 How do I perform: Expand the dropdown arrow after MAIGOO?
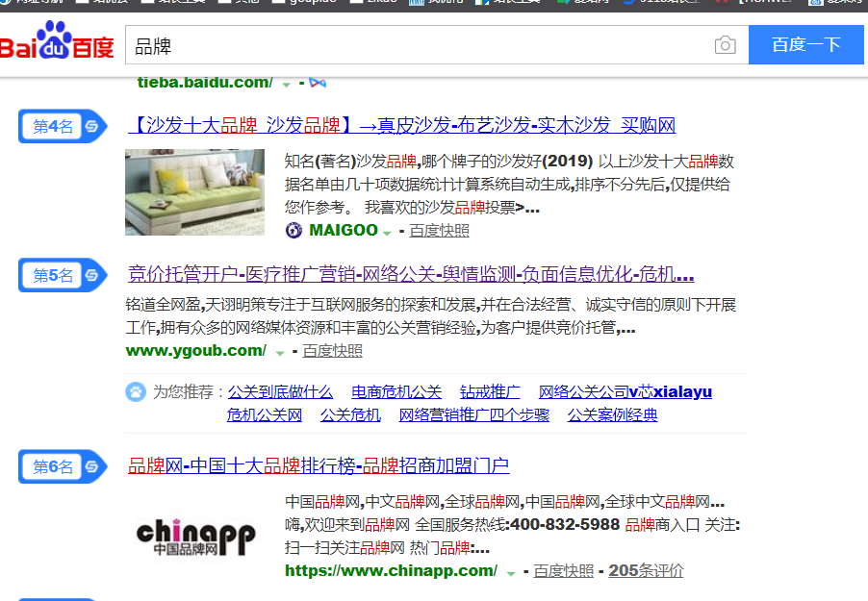[387, 233]
